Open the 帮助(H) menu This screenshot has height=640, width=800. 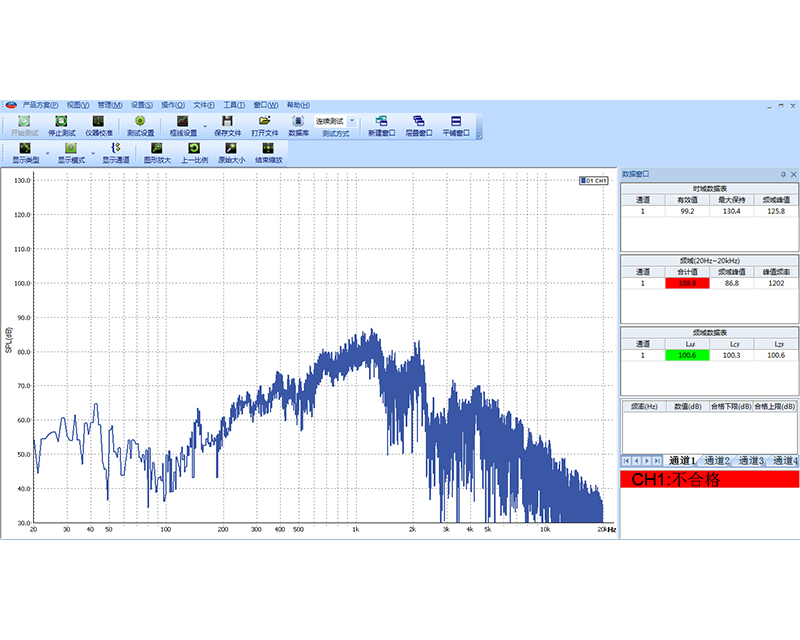coord(298,105)
